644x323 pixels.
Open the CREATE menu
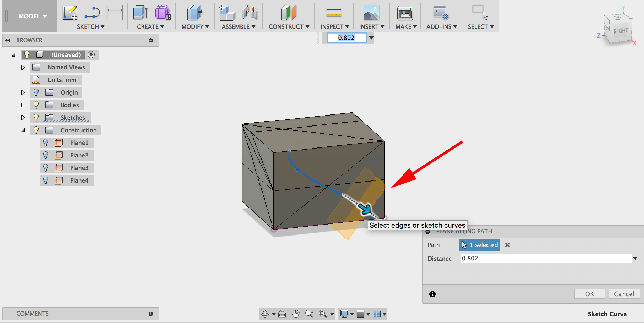151,27
